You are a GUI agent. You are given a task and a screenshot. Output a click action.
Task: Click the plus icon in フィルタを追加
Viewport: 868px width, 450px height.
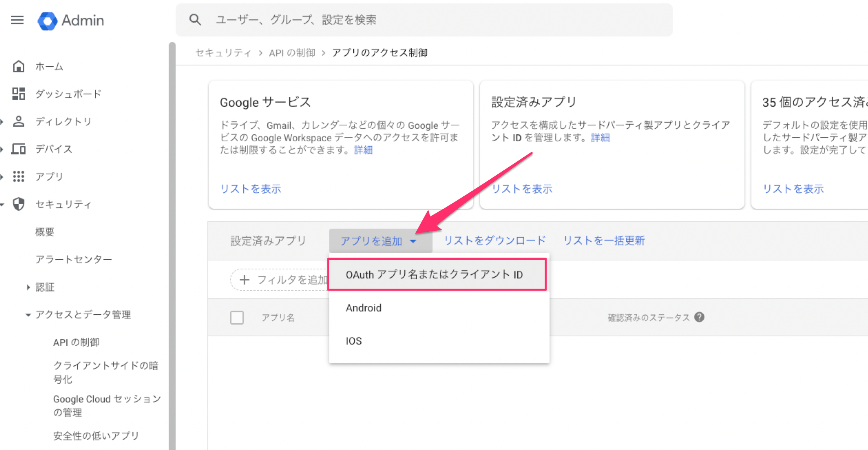(x=244, y=280)
